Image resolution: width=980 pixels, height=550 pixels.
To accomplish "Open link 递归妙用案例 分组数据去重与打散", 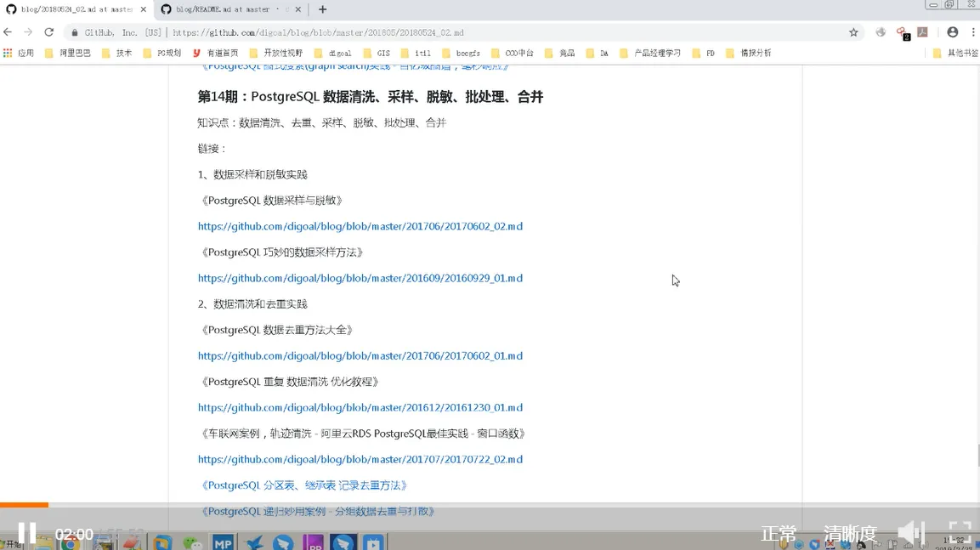I will 318,511.
